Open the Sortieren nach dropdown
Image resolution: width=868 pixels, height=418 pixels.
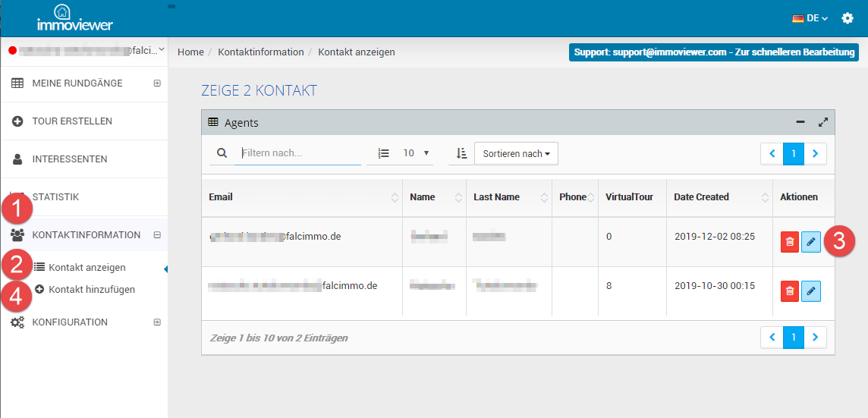tap(516, 153)
